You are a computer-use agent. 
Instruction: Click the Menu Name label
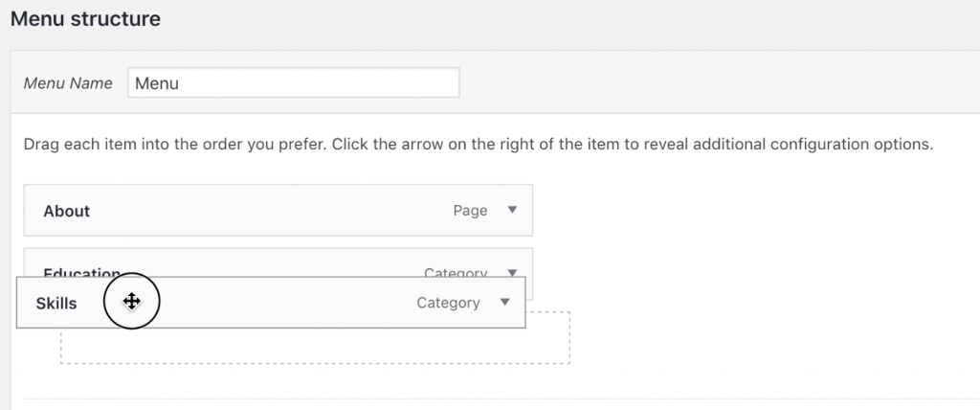[x=68, y=83]
